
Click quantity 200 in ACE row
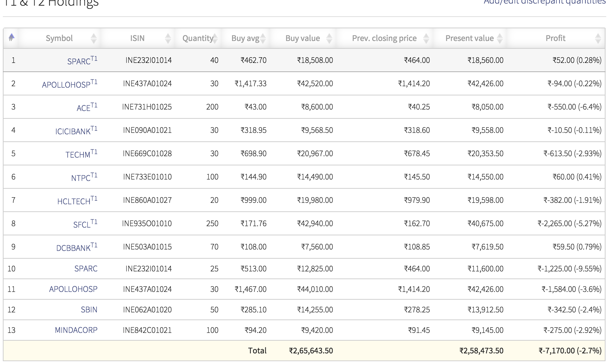point(212,107)
